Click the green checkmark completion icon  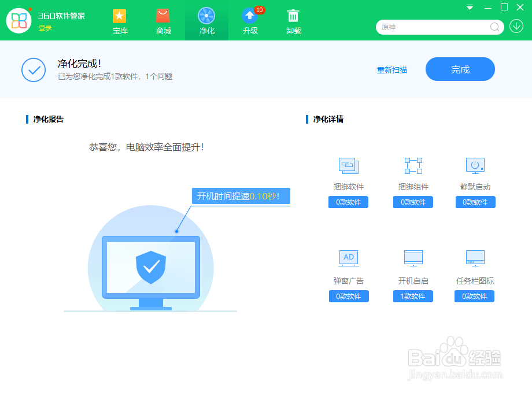34,70
